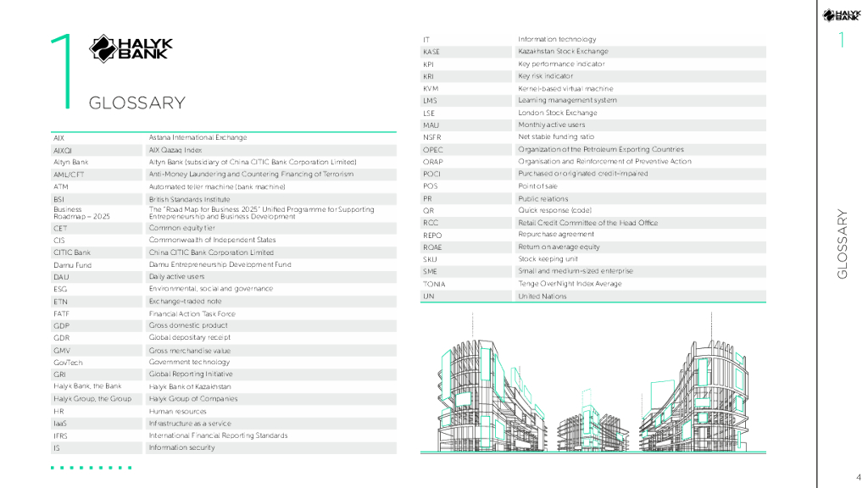Select the 'Business Roadmap – 2025' term
868x488 pixels.
tap(81, 213)
